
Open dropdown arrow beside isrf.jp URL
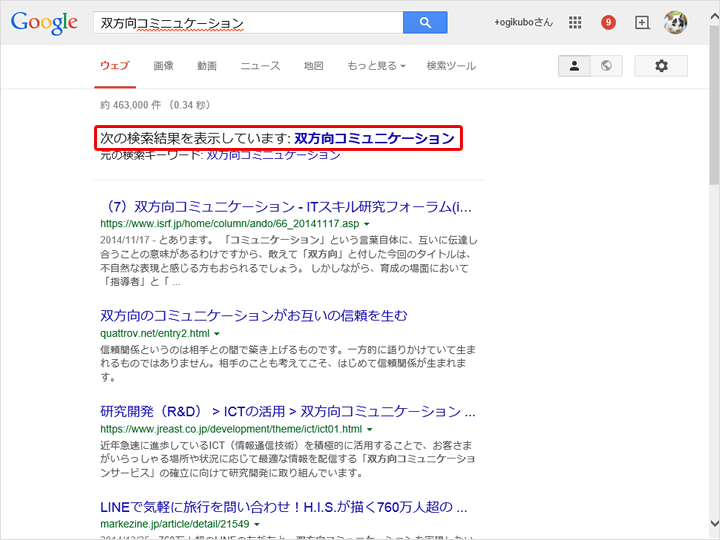coord(366,224)
